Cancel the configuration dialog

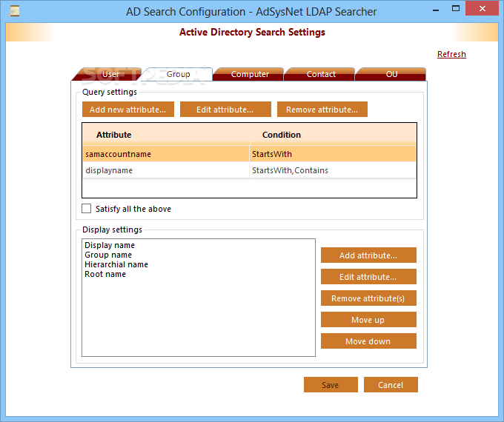click(391, 385)
